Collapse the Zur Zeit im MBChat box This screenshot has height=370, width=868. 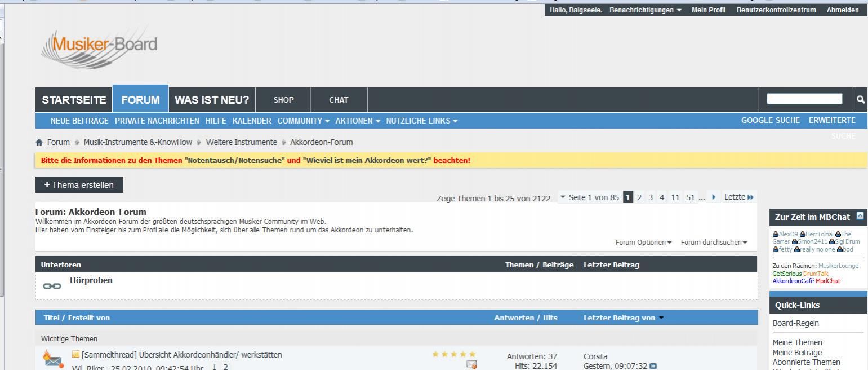point(860,216)
